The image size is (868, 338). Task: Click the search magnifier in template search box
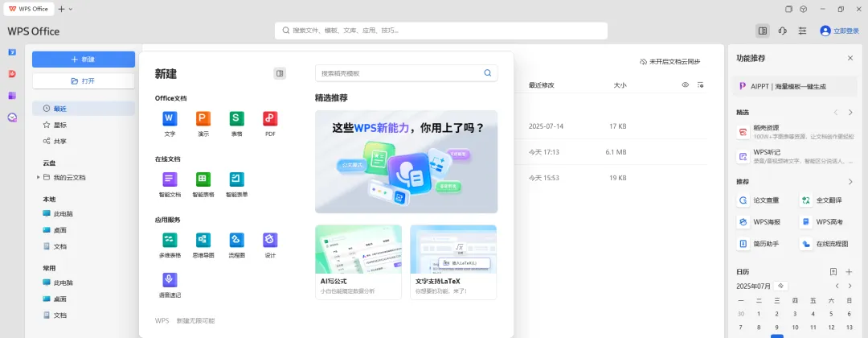[x=488, y=72]
